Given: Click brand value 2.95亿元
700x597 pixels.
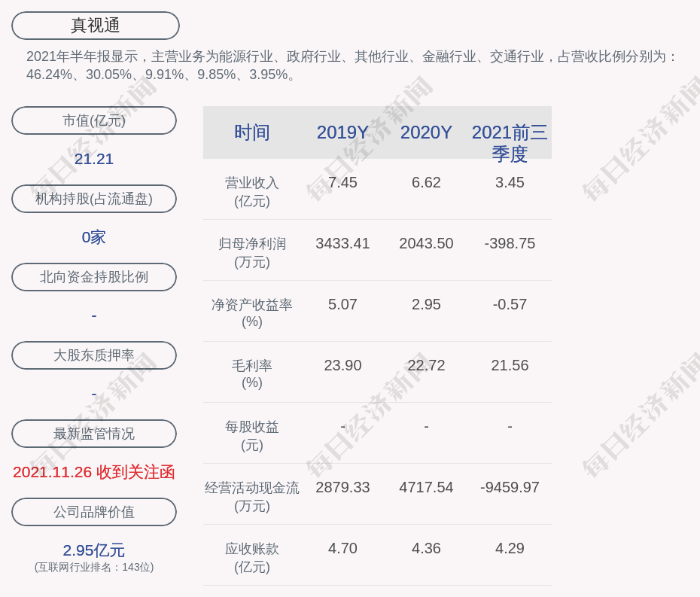Looking at the screenshot, I should pyautogui.click(x=94, y=550).
